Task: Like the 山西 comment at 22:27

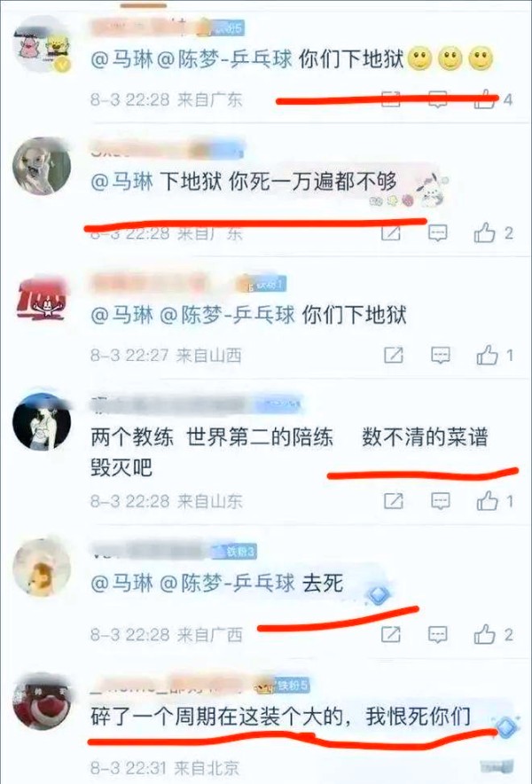Action: click(x=487, y=355)
